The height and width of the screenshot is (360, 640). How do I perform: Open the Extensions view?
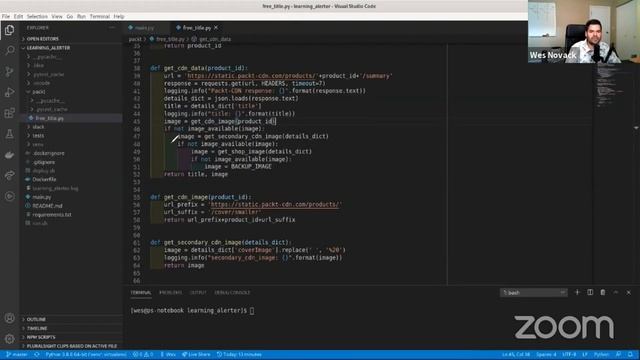pos(9,113)
